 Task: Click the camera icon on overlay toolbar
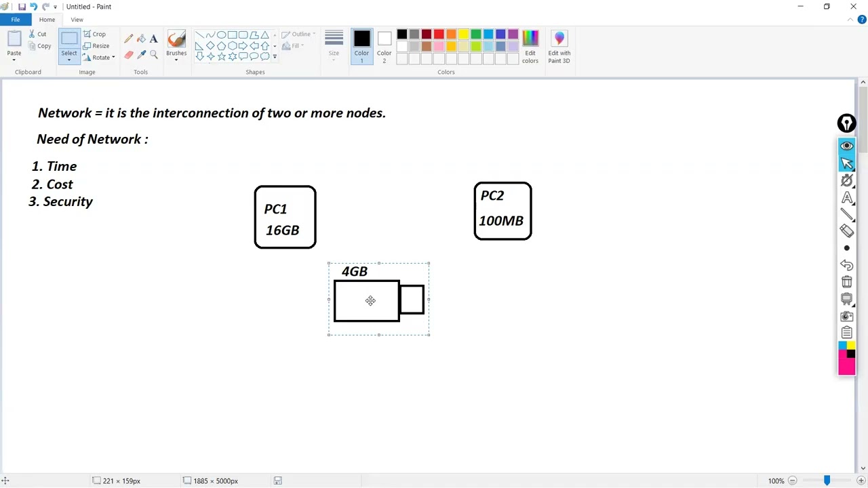point(846,316)
